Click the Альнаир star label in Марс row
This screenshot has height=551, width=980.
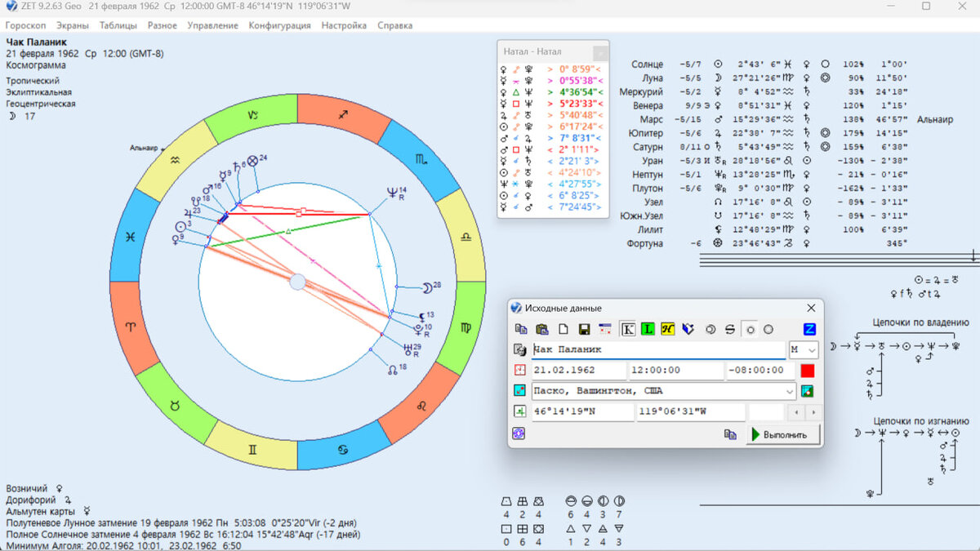[935, 119]
